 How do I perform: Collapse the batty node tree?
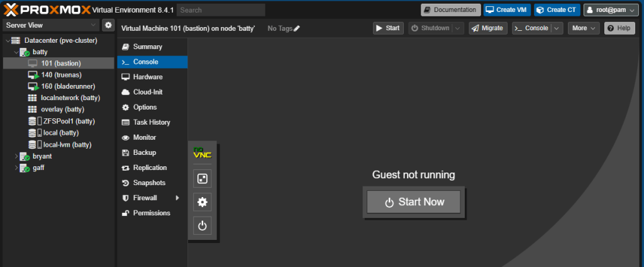[16, 52]
